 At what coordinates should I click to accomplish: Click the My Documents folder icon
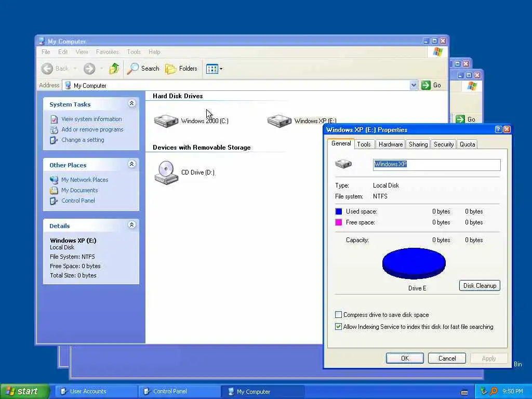(x=54, y=190)
